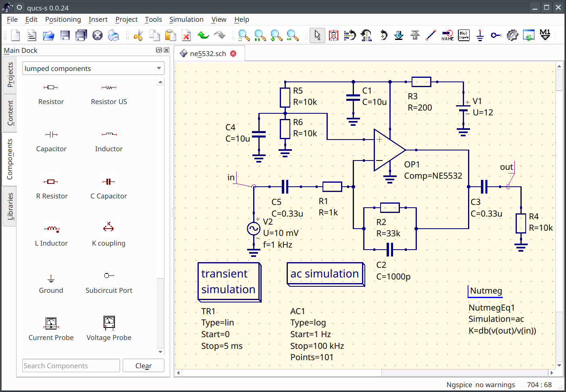Open the Project menu
Viewport: 566px width, 392px height.
[126, 19]
